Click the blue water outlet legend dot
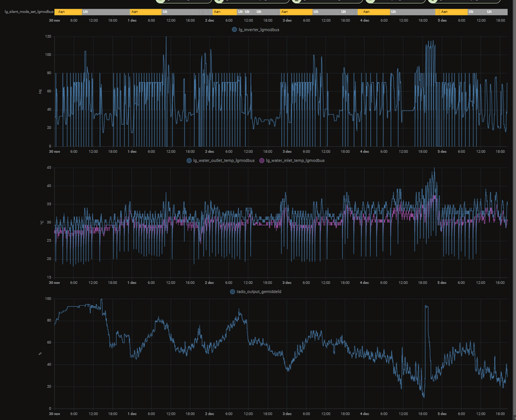Image resolution: width=516 pixels, height=420 pixels. [190, 160]
